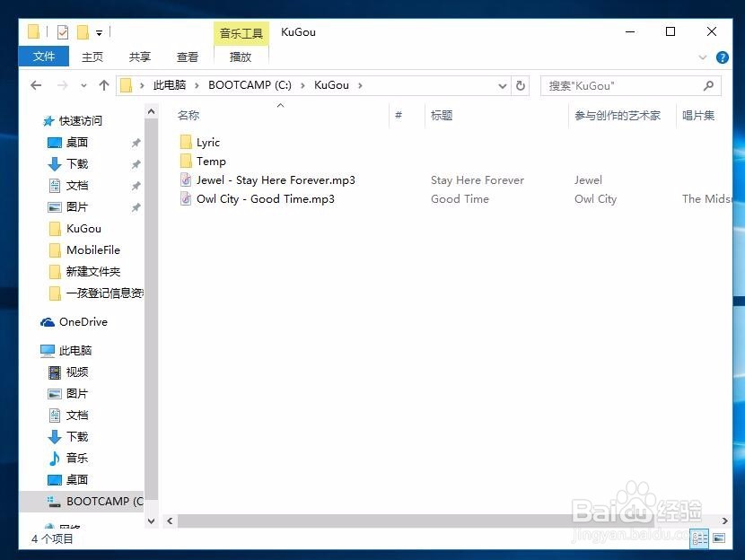Switch to large icons view in status bar
Screen dimensions: 745x560
click(719, 538)
